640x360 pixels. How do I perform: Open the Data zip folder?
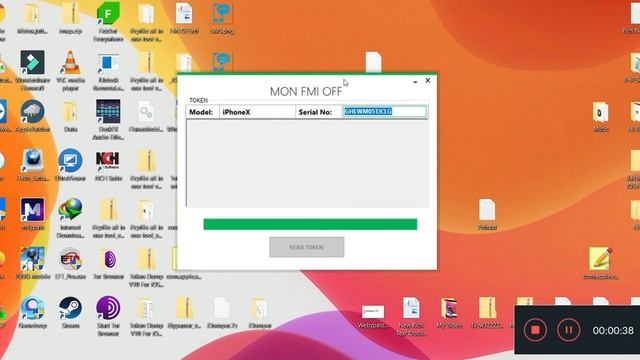(x=70, y=116)
